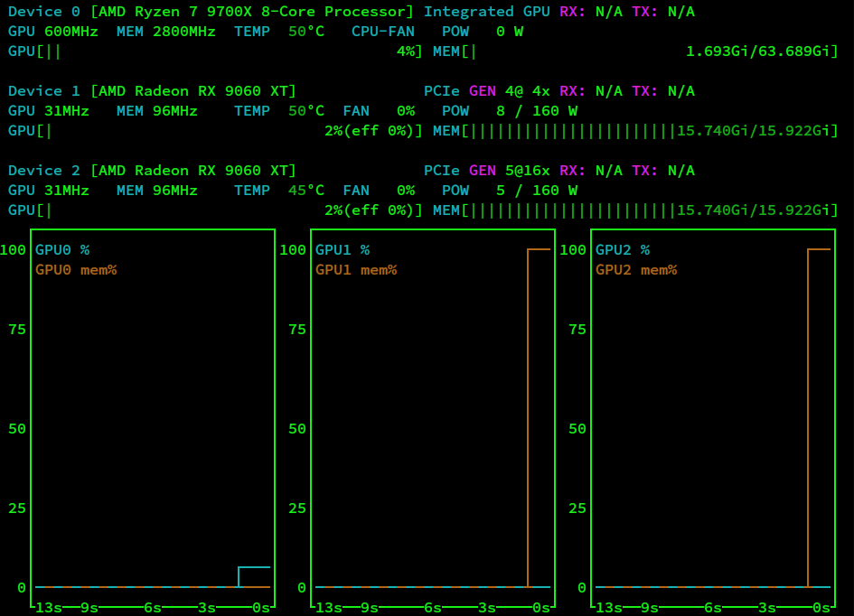This screenshot has height=616, width=854.
Task: Click Device 1 'FAN 0%' reading
Action: coord(379,111)
